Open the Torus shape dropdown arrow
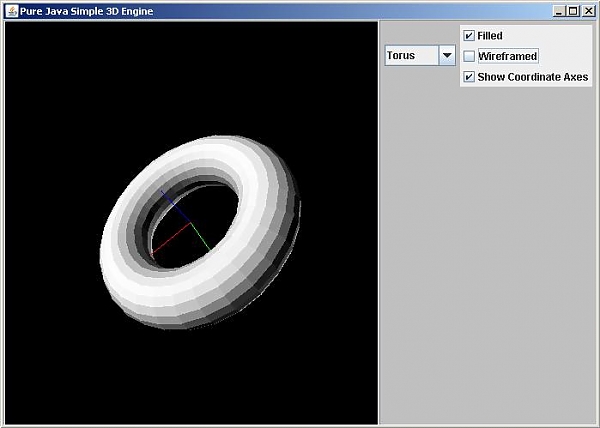The image size is (600, 428). pyautogui.click(x=447, y=55)
